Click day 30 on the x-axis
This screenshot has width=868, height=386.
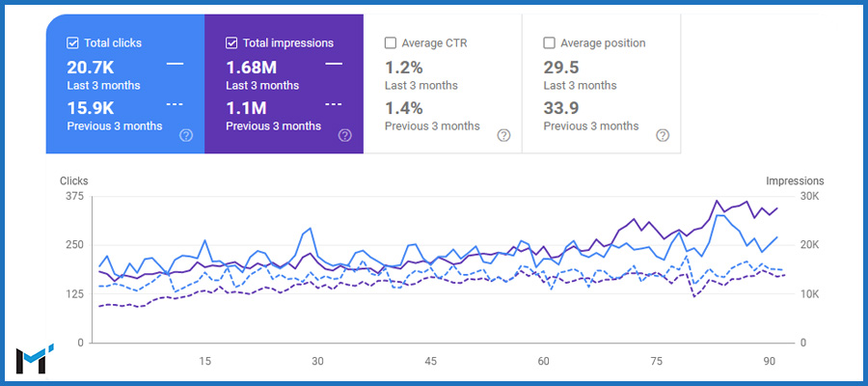click(317, 362)
